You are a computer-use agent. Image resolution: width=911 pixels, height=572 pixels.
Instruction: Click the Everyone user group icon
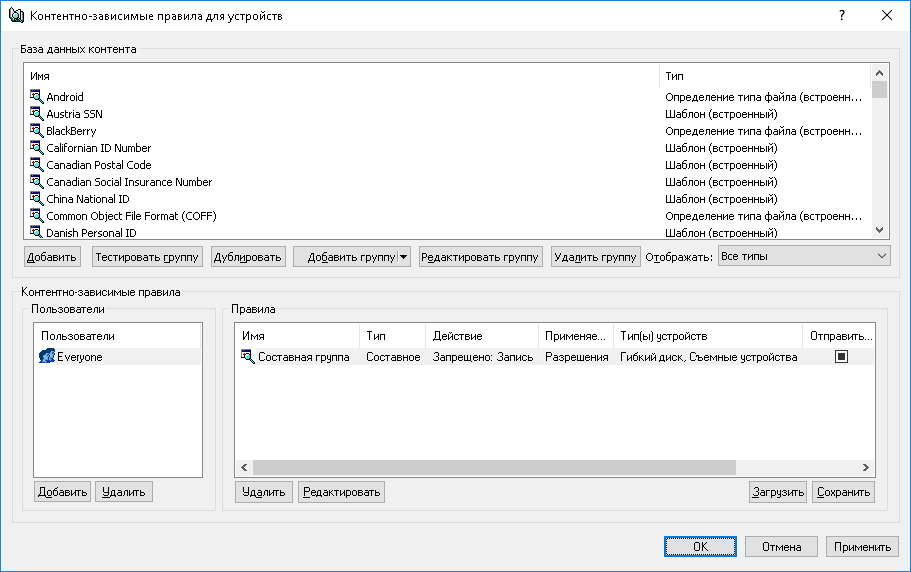(46, 357)
